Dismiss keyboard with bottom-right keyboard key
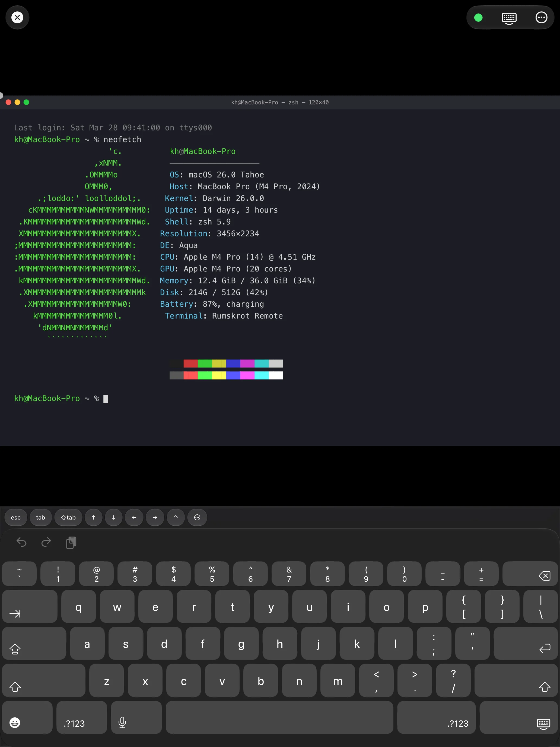Image resolution: width=560 pixels, height=747 pixels. pos(518,717)
